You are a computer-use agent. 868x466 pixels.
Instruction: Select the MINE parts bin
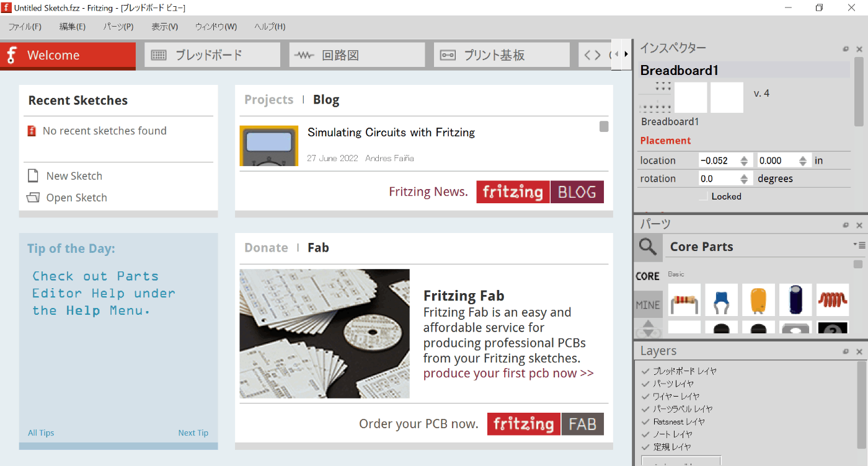pyautogui.click(x=648, y=305)
